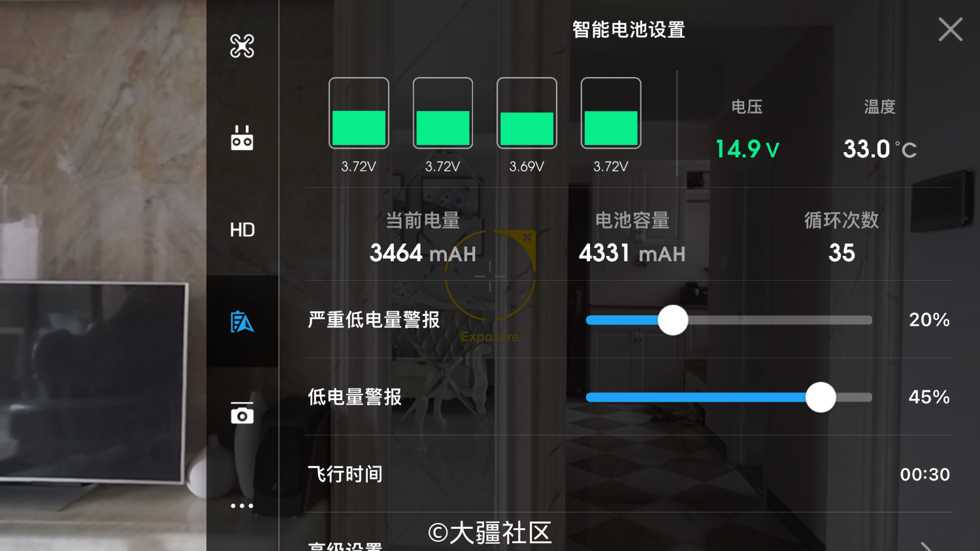Tap the fourth battery cell icon

611,113
